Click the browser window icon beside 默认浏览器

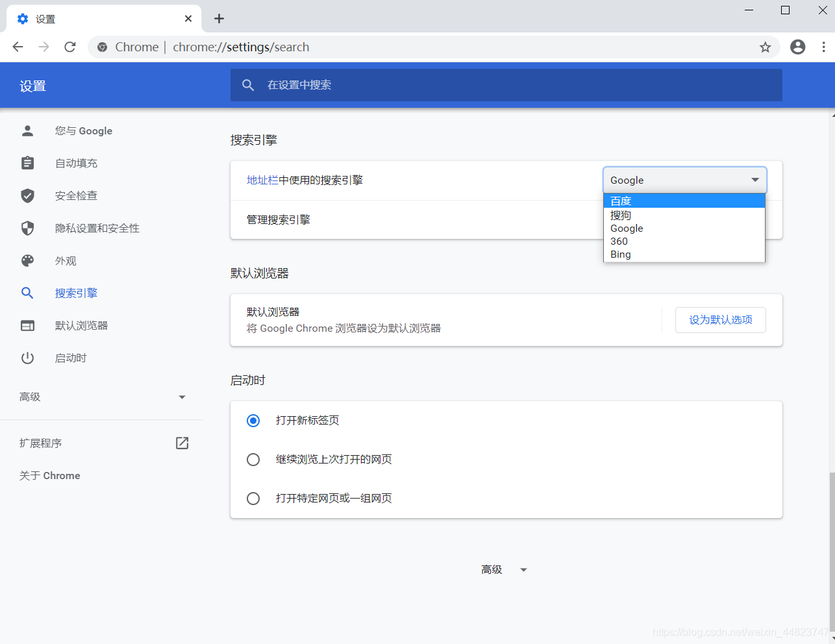pos(27,325)
